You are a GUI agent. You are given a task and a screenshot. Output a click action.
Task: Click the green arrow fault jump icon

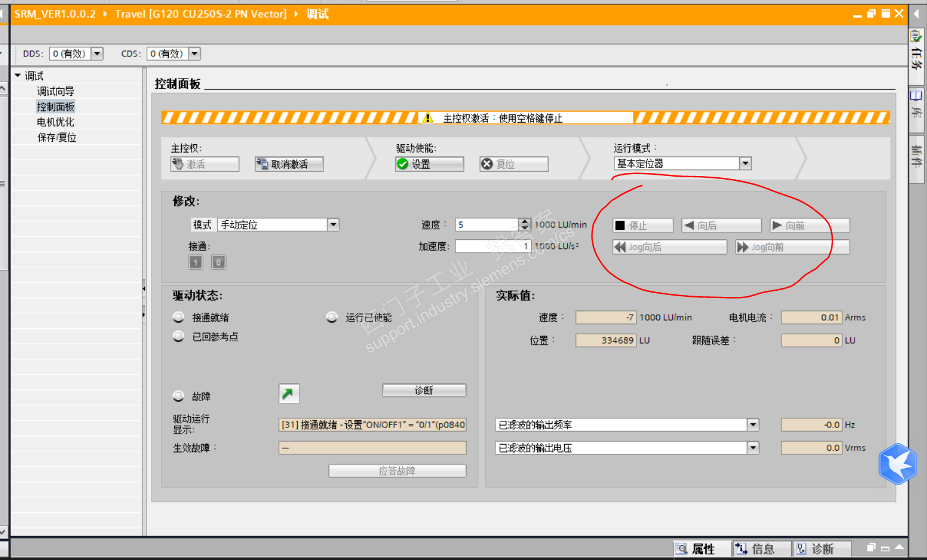(289, 394)
